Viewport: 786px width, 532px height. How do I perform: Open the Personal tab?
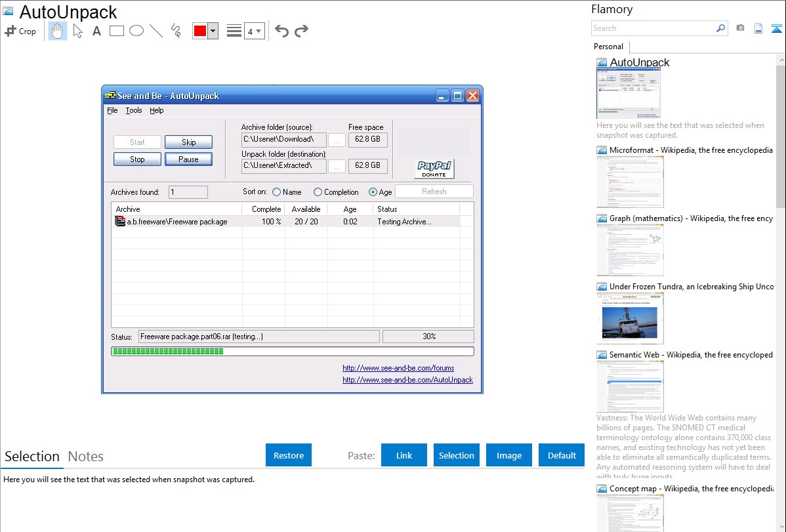click(x=609, y=47)
